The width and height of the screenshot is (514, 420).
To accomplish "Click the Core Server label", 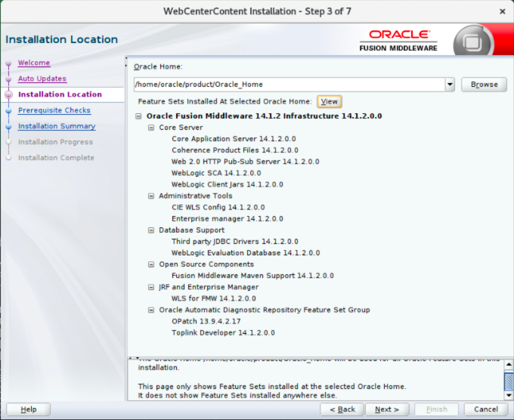I will [x=181, y=128].
